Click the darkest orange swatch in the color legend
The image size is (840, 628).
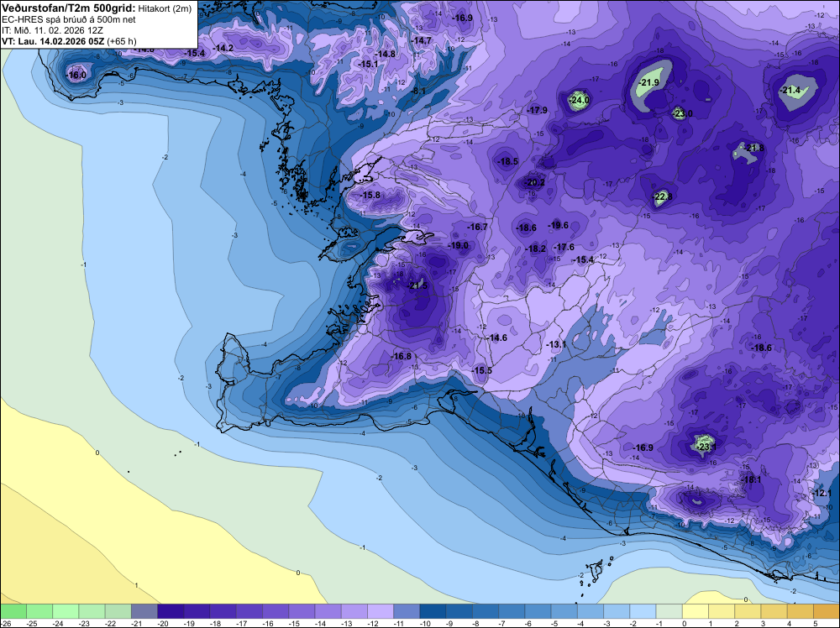pos(827,611)
